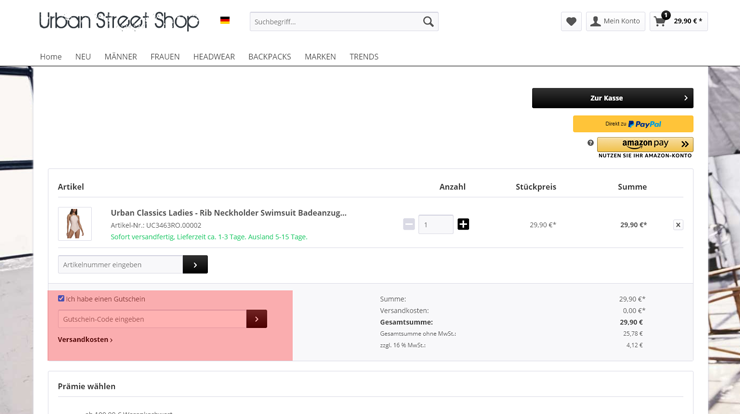Submit article number with arrow button

(195, 265)
